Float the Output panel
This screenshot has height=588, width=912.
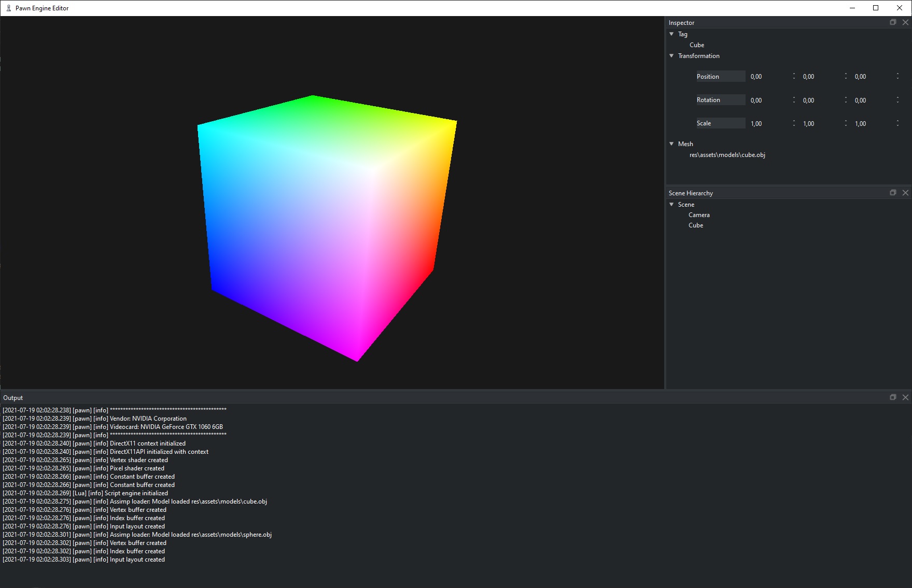point(893,397)
